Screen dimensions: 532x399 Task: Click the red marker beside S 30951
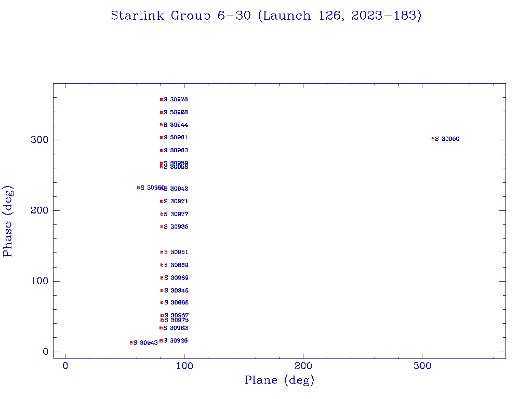[162, 252]
